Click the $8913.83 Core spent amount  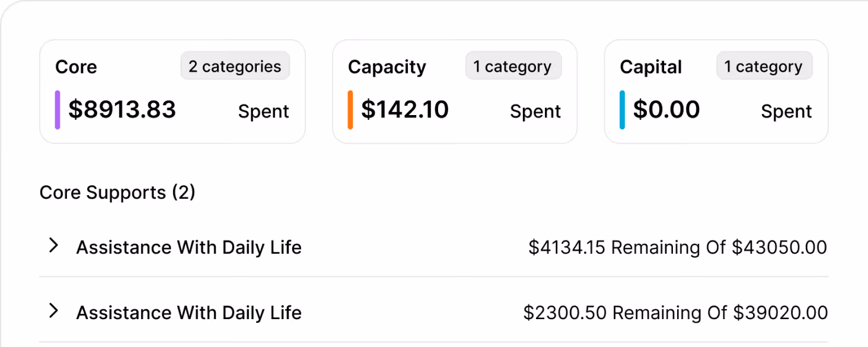[x=122, y=110]
